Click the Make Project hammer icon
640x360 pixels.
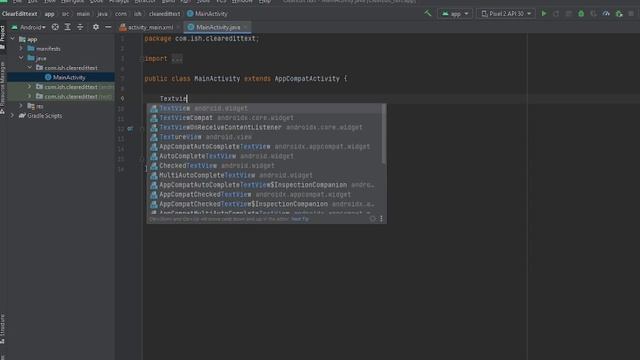tap(427, 13)
